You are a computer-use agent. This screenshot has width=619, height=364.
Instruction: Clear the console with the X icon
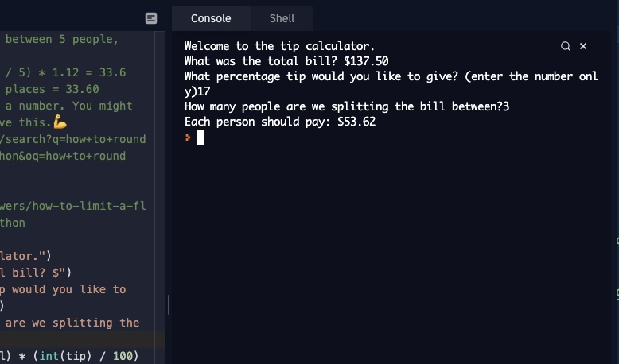tap(583, 46)
